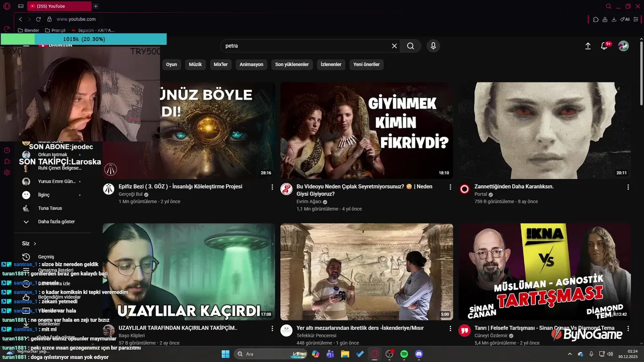The width and height of the screenshot is (644, 362).
Task: Select the Müzik filter chip
Action: click(195, 64)
